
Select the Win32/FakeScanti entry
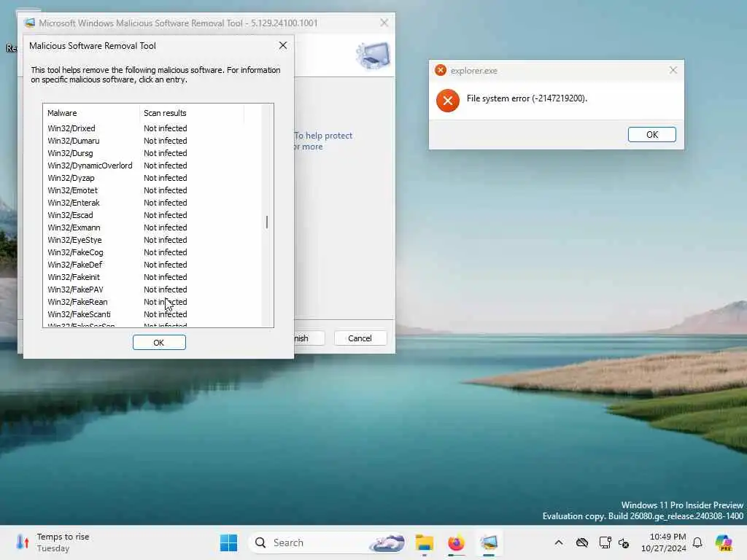click(79, 314)
